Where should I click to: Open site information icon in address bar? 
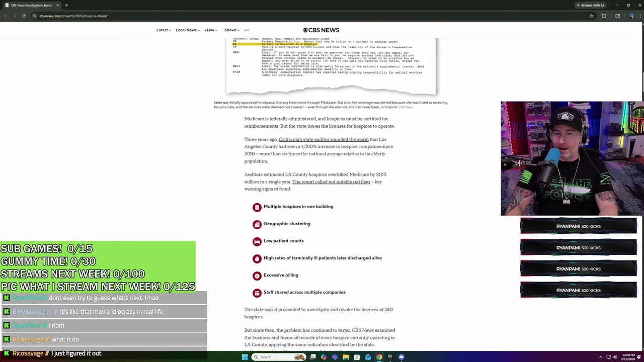coord(34,16)
